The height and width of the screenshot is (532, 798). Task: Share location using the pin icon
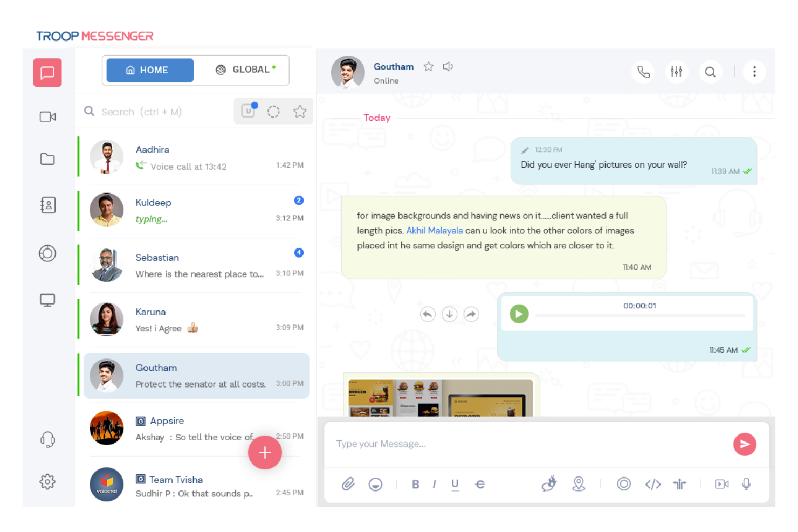pos(579,484)
